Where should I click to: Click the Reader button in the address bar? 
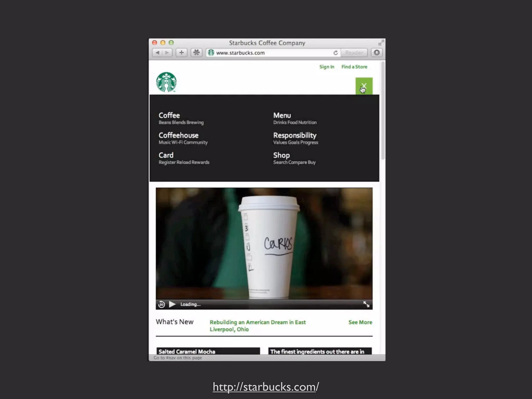(354, 53)
